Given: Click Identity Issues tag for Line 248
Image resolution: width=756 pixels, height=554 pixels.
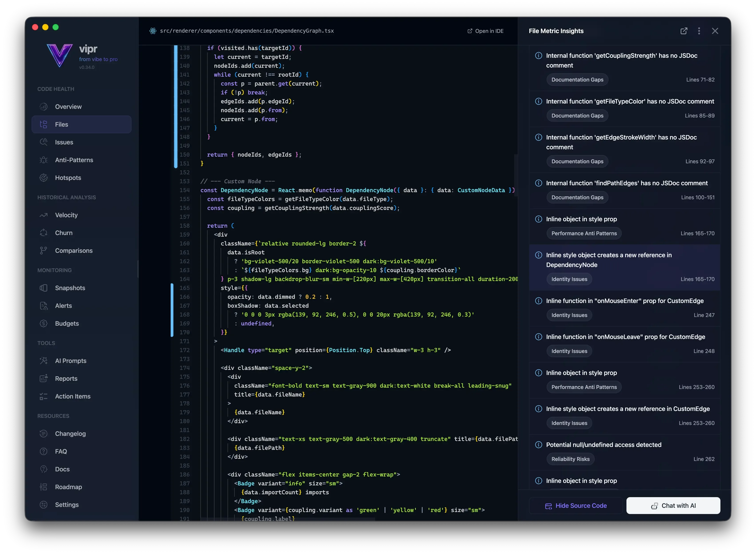Looking at the screenshot, I should tap(569, 351).
